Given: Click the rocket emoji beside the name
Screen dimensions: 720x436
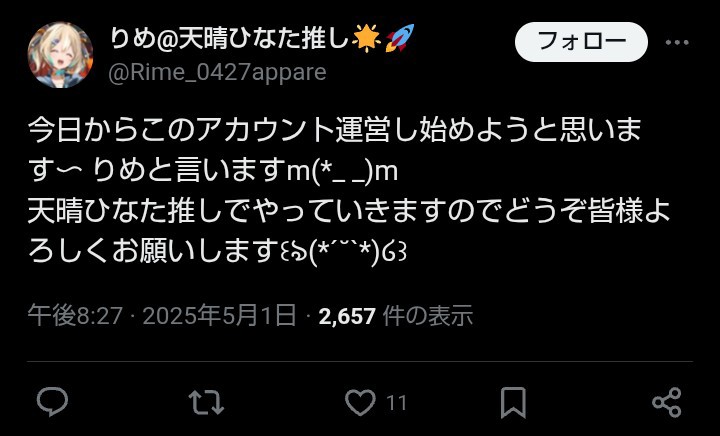Looking at the screenshot, I should (x=399, y=38).
